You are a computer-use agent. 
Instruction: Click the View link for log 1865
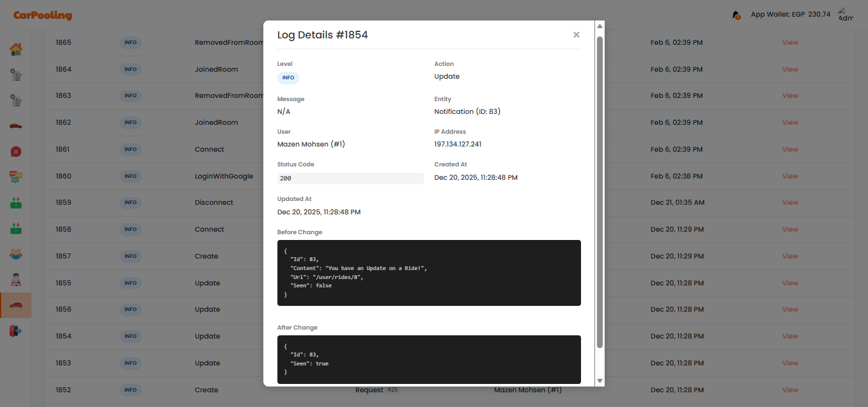point(790,43)
